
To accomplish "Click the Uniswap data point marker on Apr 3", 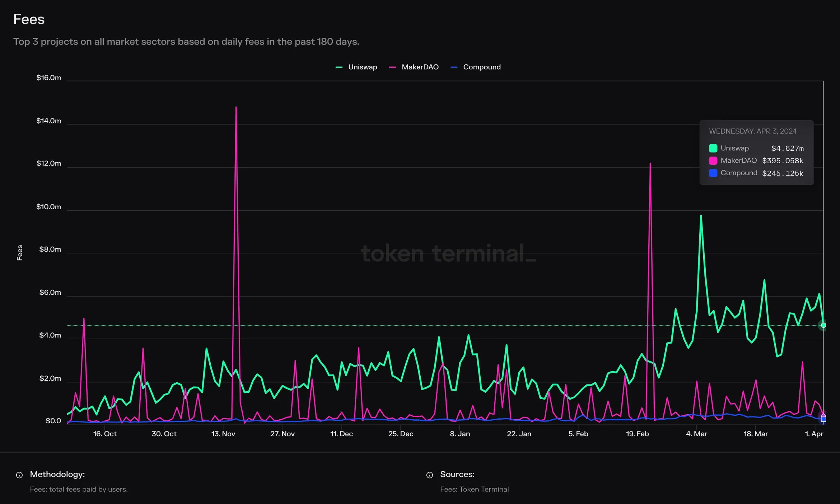I will [x=823, y=325].
